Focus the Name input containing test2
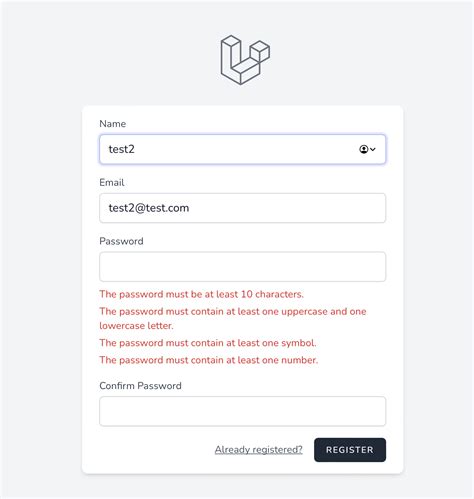Image resolution: width=474 pixels, height=499 pixels. (x=242, y=149)
